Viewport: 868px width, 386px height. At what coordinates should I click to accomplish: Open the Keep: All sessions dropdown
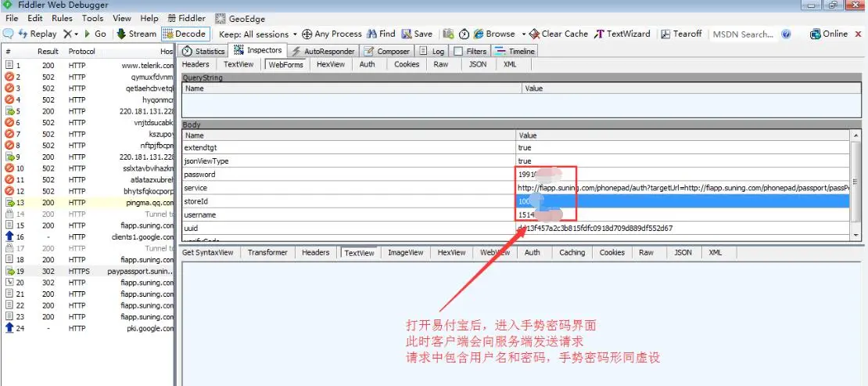[x=258, y=34]
